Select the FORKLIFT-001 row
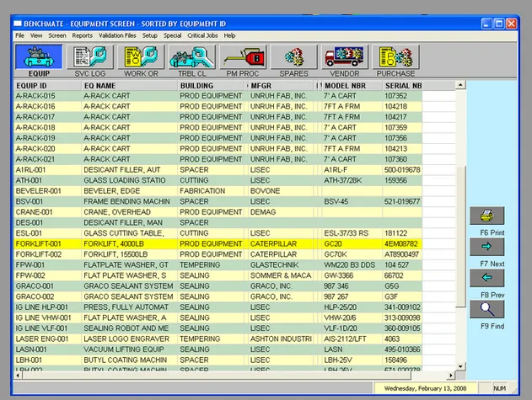The width and height of the screenshot is (532, 400). [x=218, y=243]
